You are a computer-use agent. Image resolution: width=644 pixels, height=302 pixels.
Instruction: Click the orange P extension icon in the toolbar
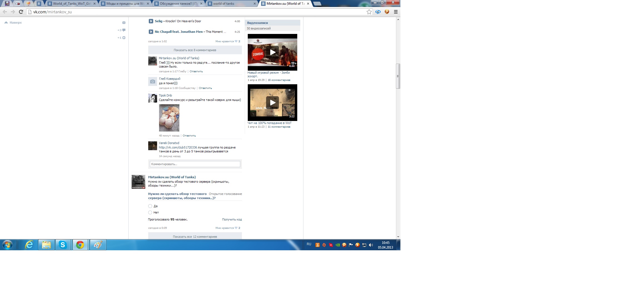coord(387,12)
